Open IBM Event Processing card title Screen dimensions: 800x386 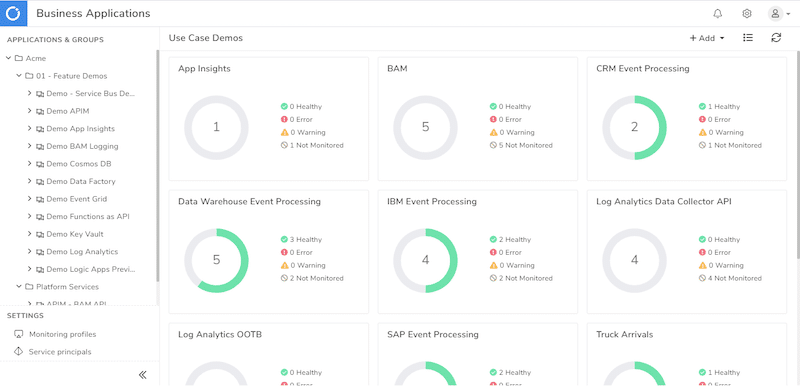pyautogui.click(x=432, y=201)
